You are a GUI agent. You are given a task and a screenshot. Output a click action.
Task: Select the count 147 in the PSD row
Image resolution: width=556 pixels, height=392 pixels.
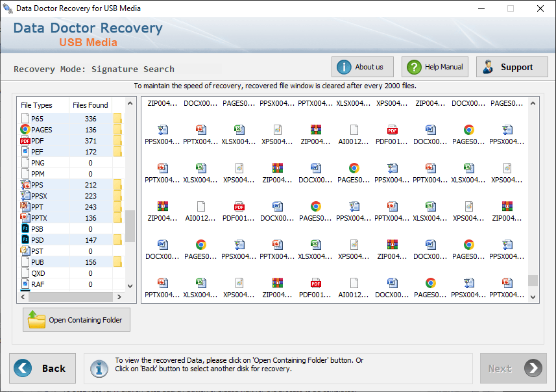pyautogui.click(x=91, y=240)
